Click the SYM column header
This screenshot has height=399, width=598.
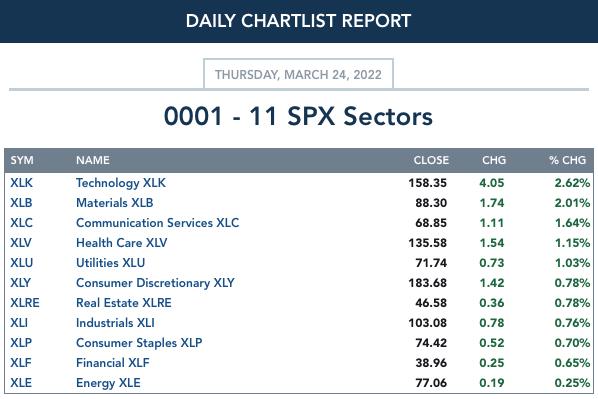tap(22, 160)
